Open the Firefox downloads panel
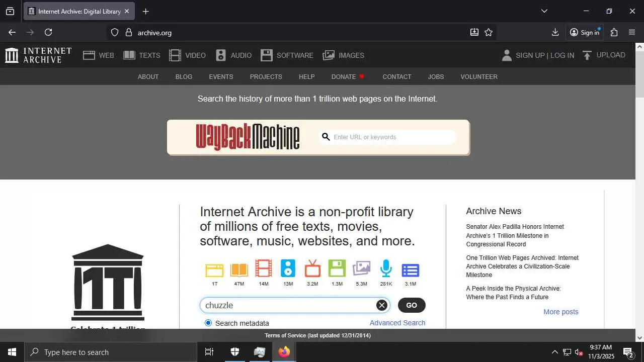The height and width of the screenshot is (362, 644). click(x=555, y=32)
